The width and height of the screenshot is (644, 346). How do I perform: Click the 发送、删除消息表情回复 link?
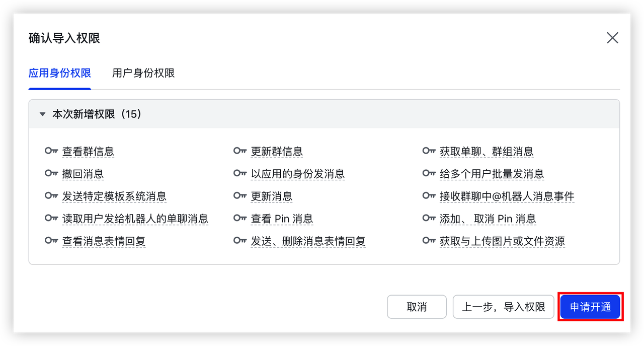(x=308, y=241)
